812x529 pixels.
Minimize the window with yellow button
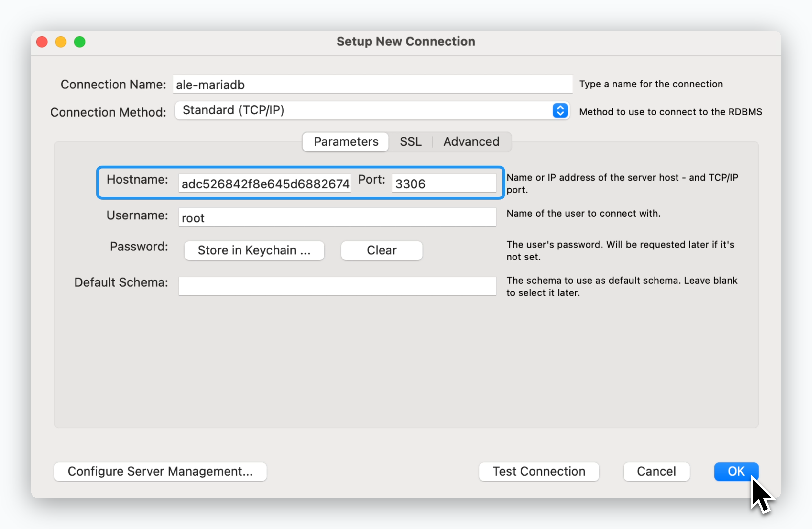click(61, 42)
